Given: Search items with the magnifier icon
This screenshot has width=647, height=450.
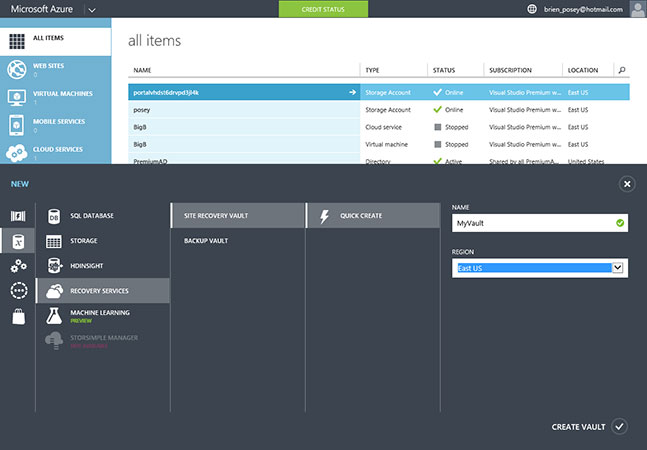Looking at the screenshot, I should 622,70.
